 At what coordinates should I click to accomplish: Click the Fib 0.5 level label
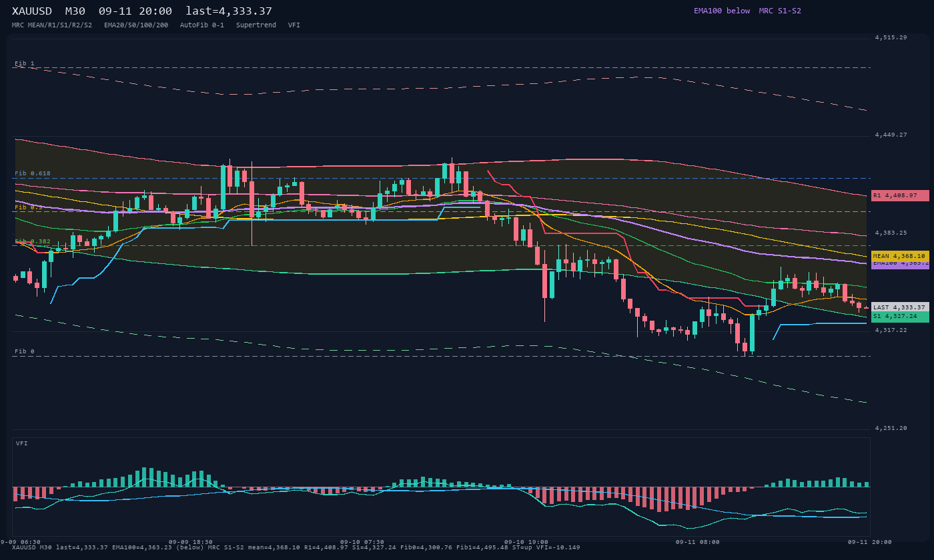coord(29,207)
